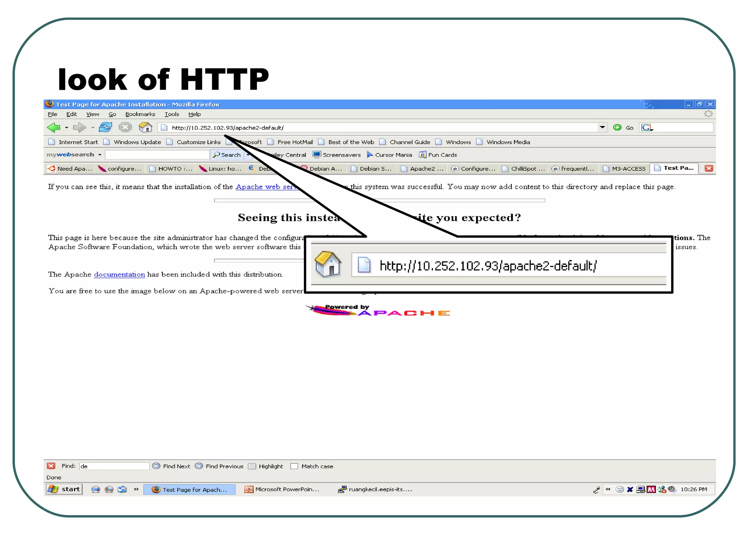This screenshot has width=747, height=560.
Task: Open the Help menu
Action: [195, 114]
